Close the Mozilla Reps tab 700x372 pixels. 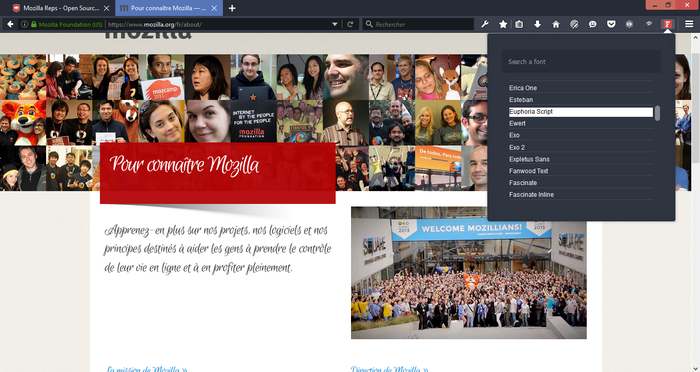pyautogui.click(x=106, y=8)
